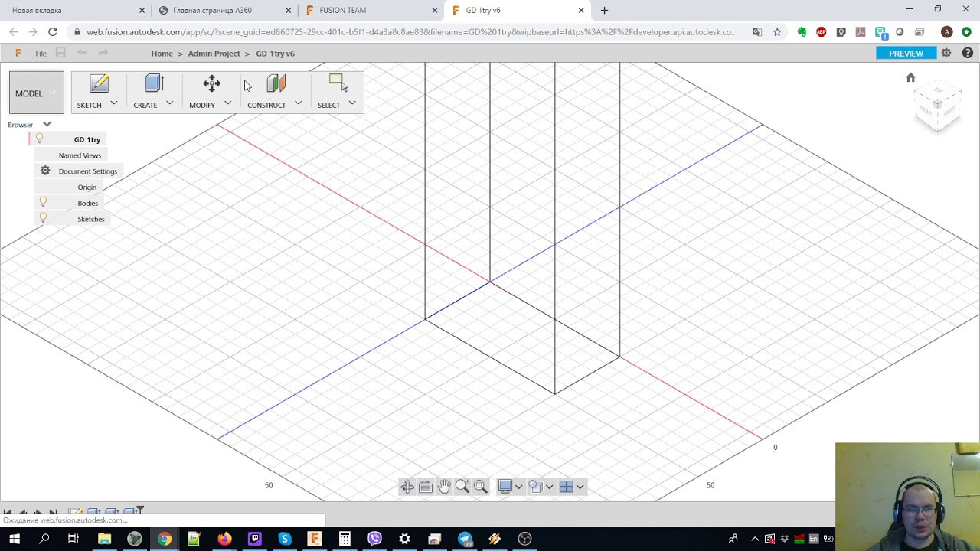
Task: Click the Save disk icon
Action: coord(60,53)
